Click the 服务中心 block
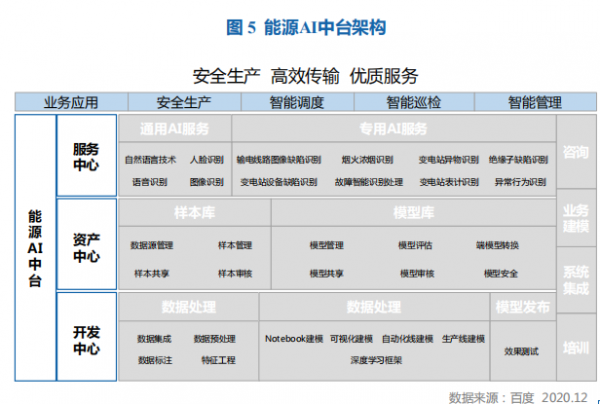This screenshot has width=600, height=404. [x=86, y=156]
